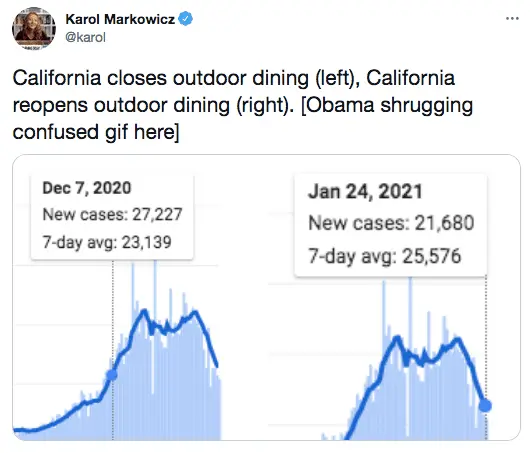This screenshot has height=453, width=530.
Task: Click the right chart's peak trend line
Action: (x=397, y=338)
